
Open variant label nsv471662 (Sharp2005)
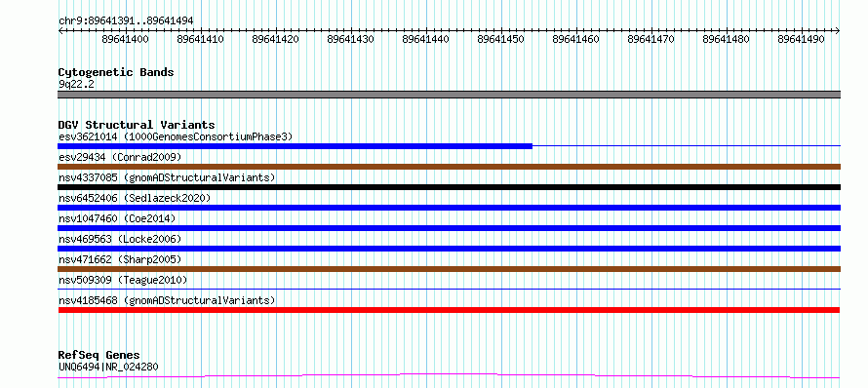pos(120,259)
